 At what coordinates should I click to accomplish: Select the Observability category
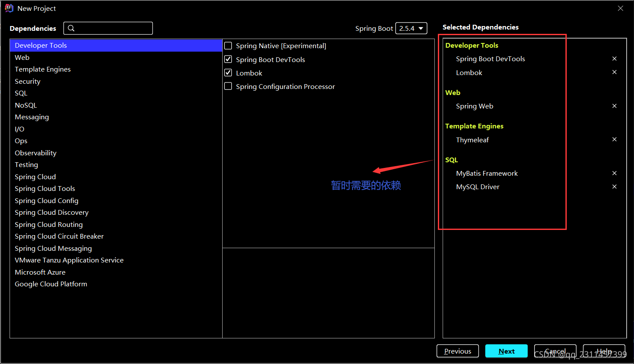coord(116,153)
